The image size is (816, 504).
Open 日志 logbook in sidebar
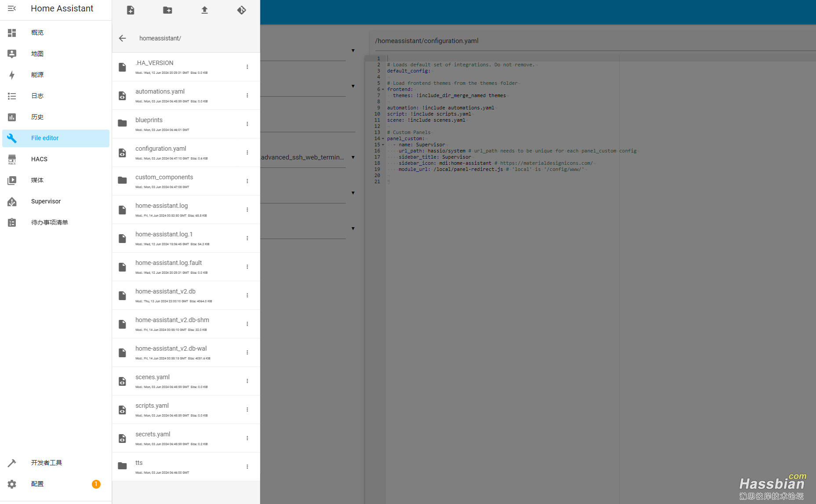click(x=56, y=96)
